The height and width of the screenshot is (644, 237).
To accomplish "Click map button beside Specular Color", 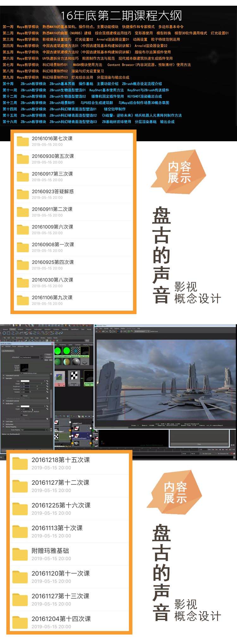I will 47,381.
